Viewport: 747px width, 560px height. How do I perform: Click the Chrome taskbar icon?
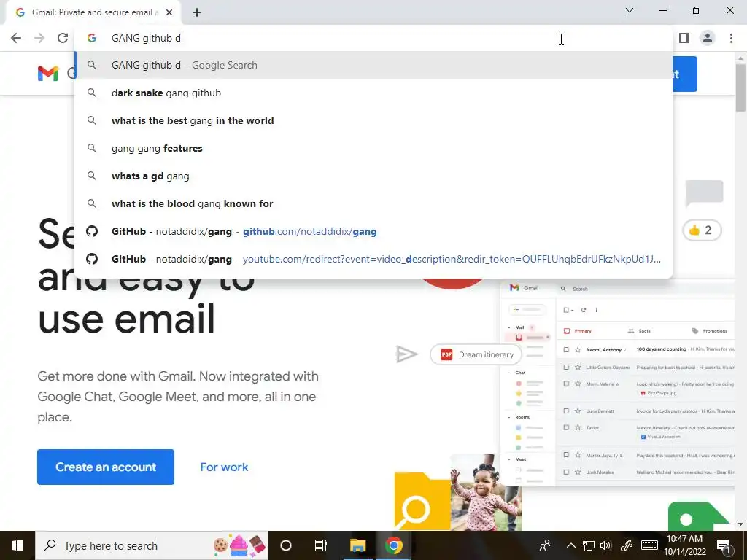click(x=393, y=545)
